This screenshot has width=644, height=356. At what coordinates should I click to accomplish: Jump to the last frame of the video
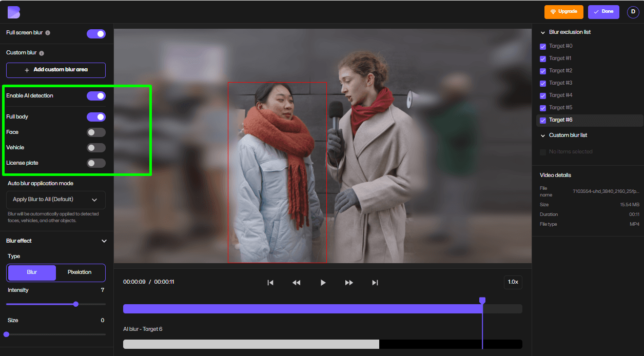pos(375,282)
